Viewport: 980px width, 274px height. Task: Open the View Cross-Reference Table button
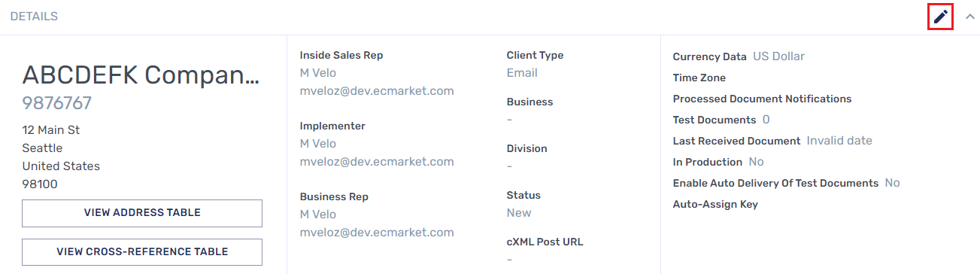tap(142, 252)
